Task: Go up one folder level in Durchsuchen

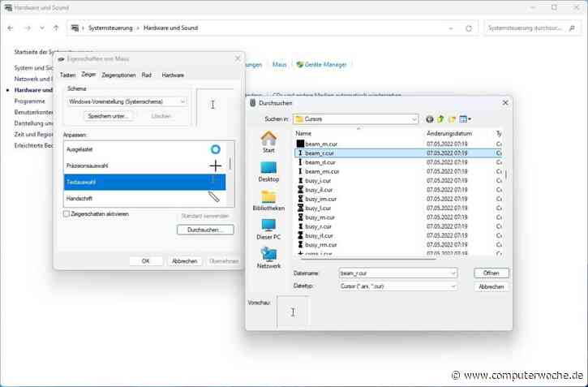Action: click(440, 119)
